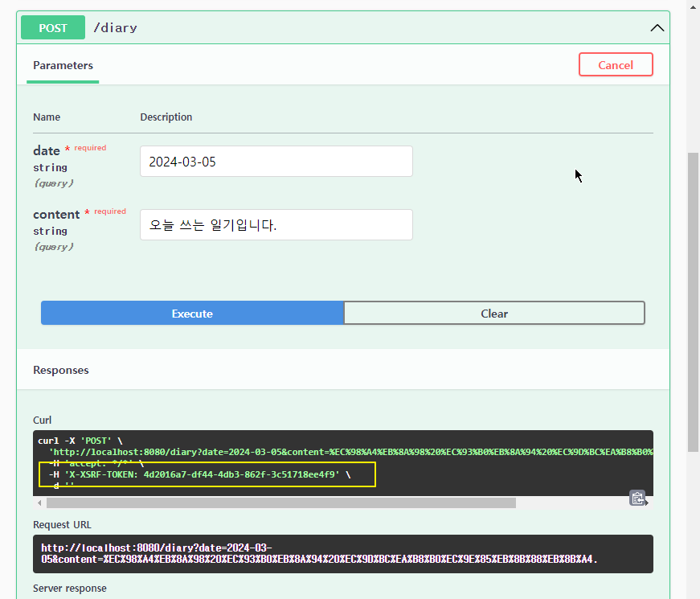
Task: Execute the diary POST request
Action: pyautogui.click(x=192, y=313)
